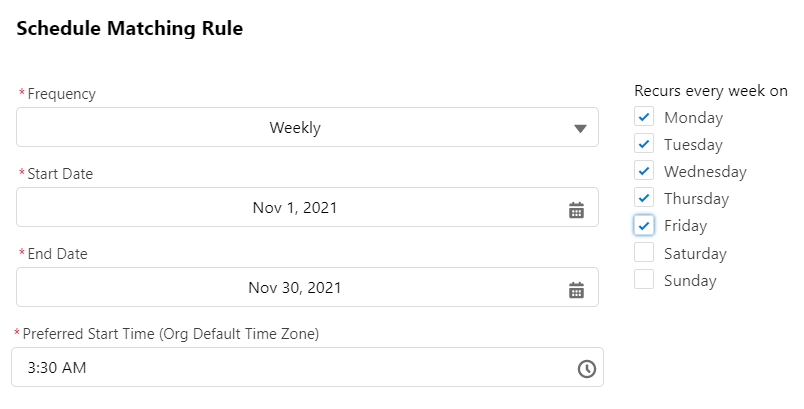Click the Sunday label text

[x=690, y=281]
